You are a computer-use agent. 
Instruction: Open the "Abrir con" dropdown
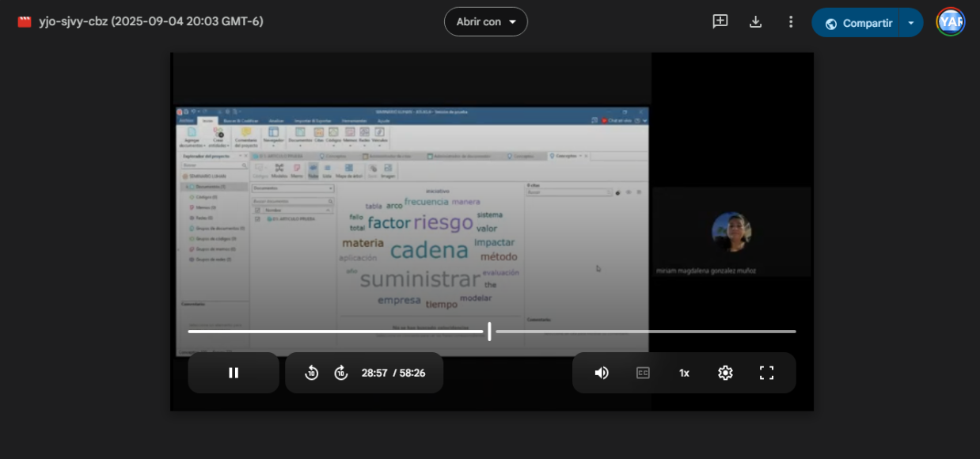tap(485, 22)
